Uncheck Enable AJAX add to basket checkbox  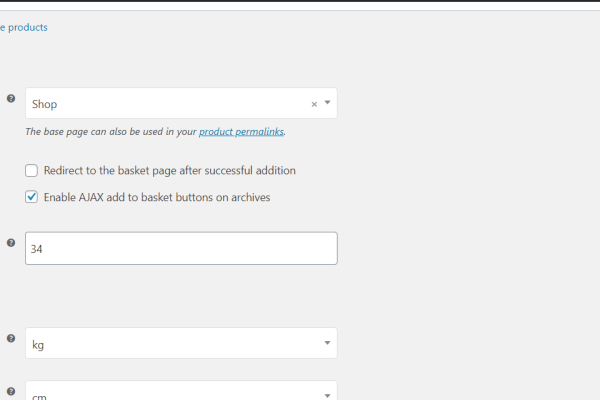(32, 197)
